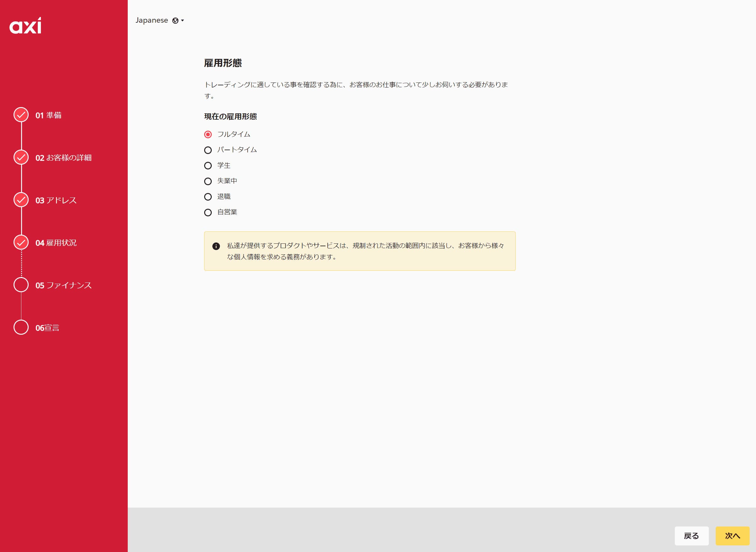
Task: Select the パートタイム radio button
Action: click(x=208, y=150)
